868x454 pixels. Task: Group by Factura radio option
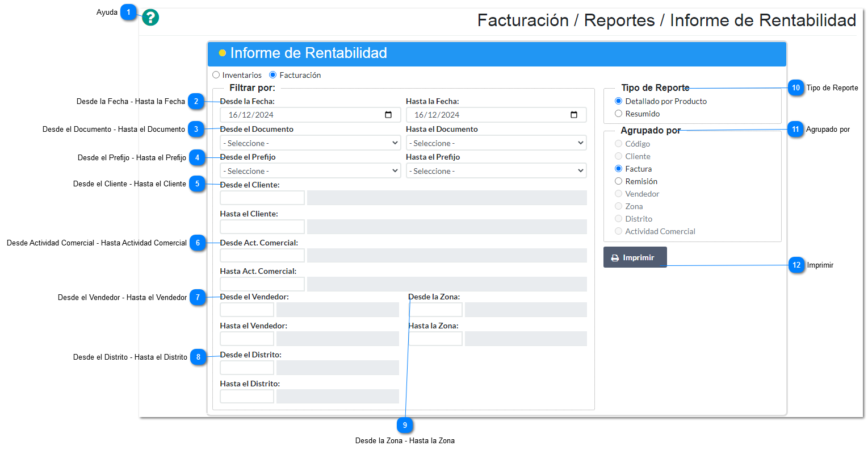(618, 169)
